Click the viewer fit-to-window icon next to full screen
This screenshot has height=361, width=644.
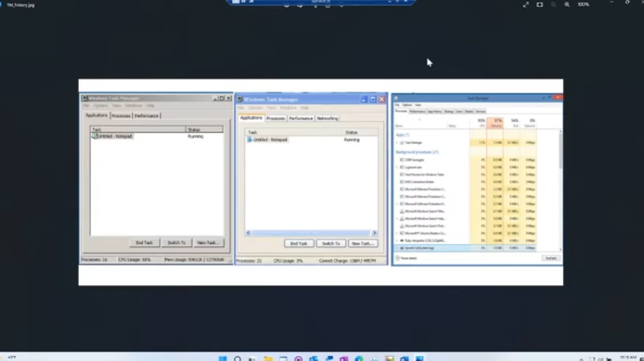pos(540,4)
